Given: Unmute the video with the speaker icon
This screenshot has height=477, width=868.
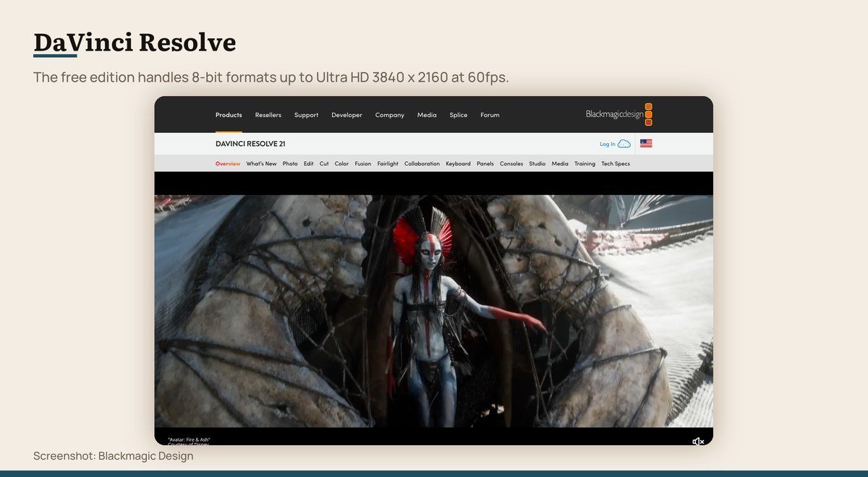Looking at the screenshot, I should pyautogui.click(x=698, y=441).
